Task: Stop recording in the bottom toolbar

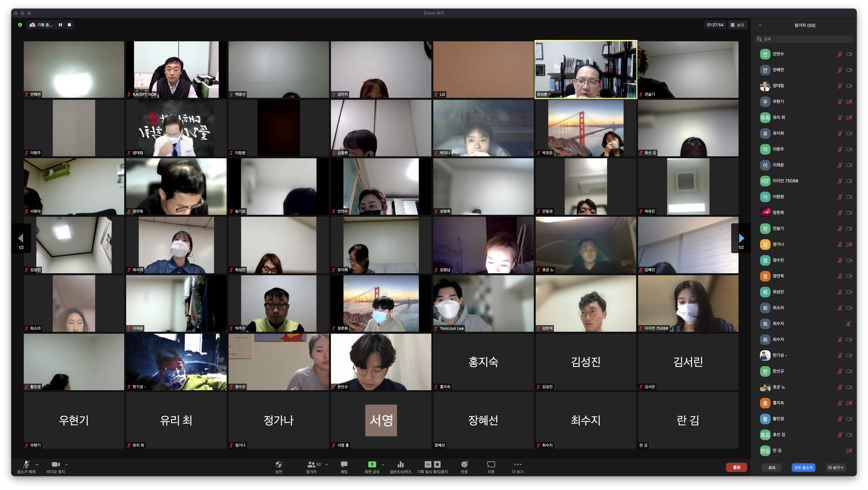Action: coord(437,464)
